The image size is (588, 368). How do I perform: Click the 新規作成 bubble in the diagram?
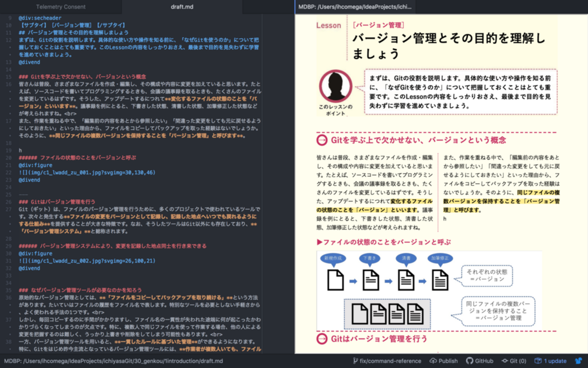click(x=333, y=259)
